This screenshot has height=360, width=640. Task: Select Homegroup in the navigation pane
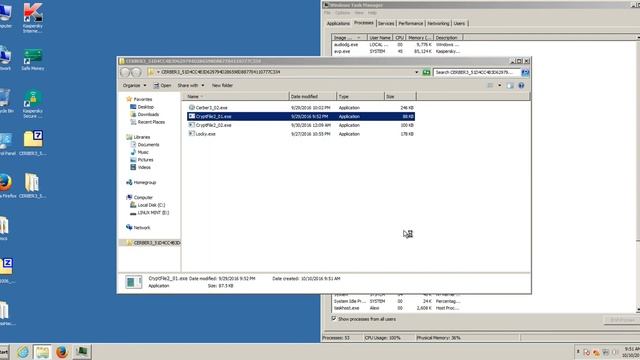(x=141, y=182)
